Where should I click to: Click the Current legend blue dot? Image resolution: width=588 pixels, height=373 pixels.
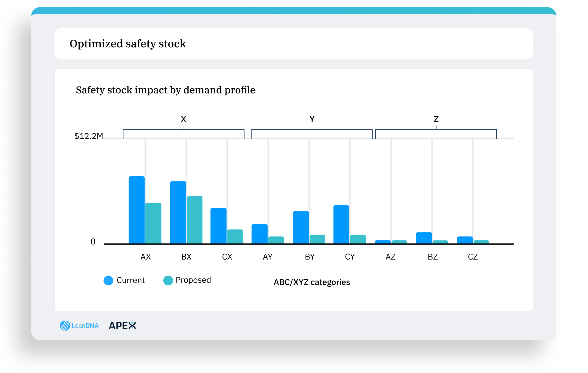tap(108, 280)
